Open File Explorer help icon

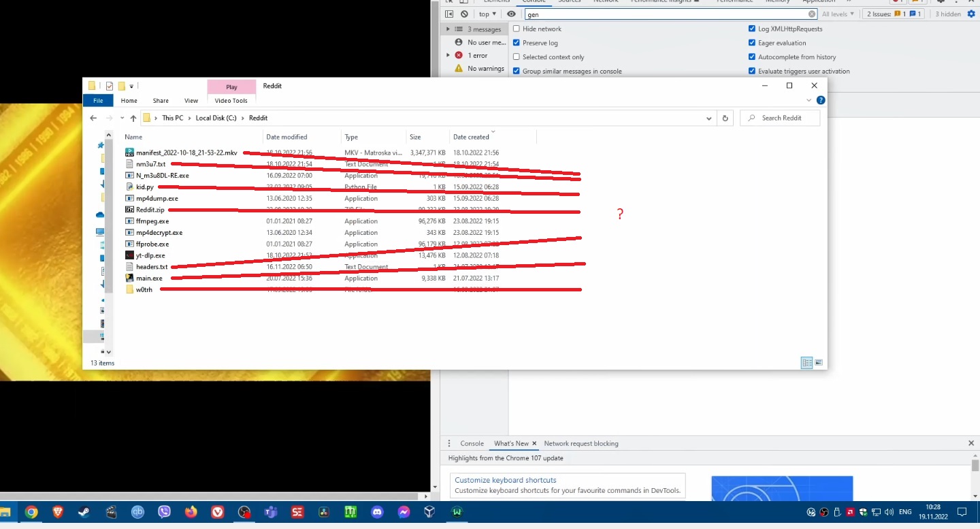[821, 100]
